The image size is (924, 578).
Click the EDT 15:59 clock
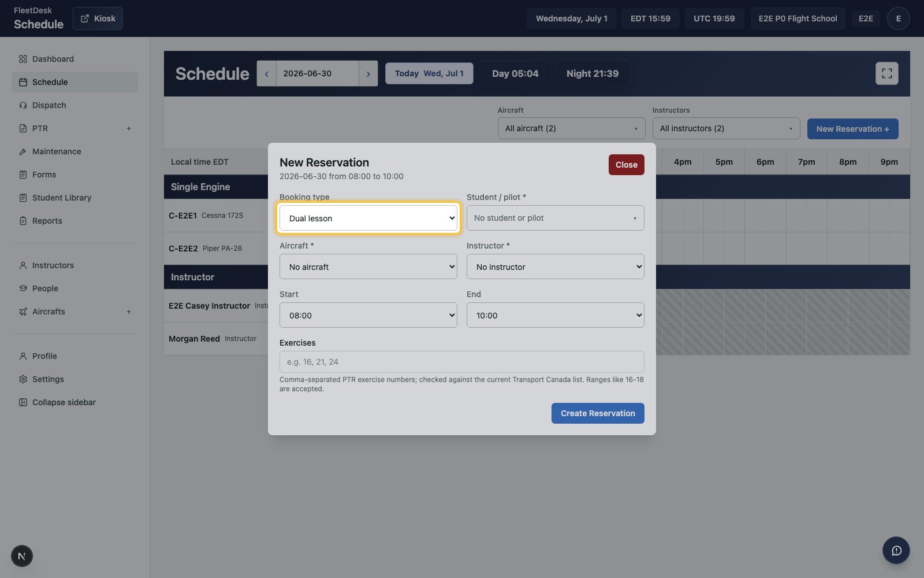tap(650, 18)
